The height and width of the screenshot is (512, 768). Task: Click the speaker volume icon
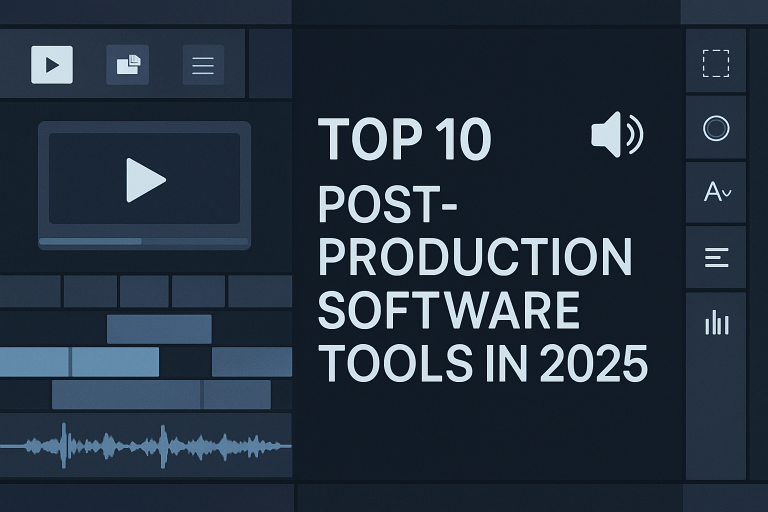(x=617, y=134)
